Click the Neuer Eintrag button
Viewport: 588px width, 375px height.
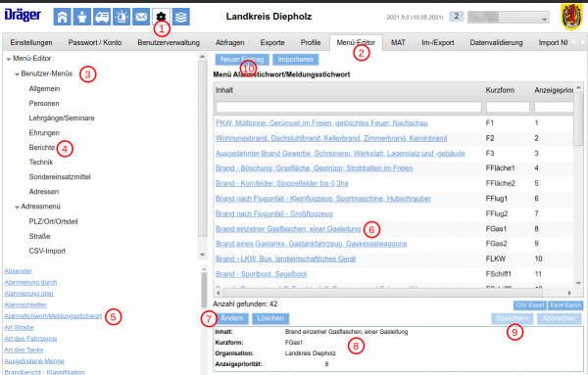[x=242, y=60]
